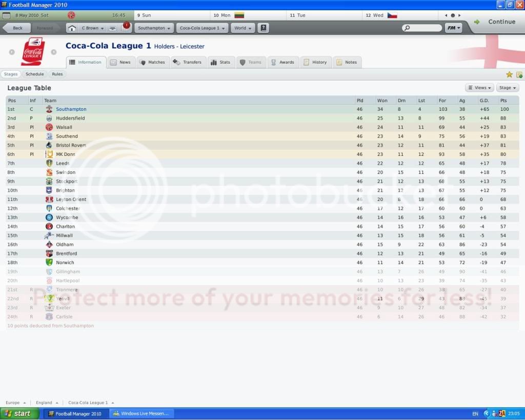Click the add note icon beside the star
The height and width of the screenshot is (420, 525).
tap(518, 74)
